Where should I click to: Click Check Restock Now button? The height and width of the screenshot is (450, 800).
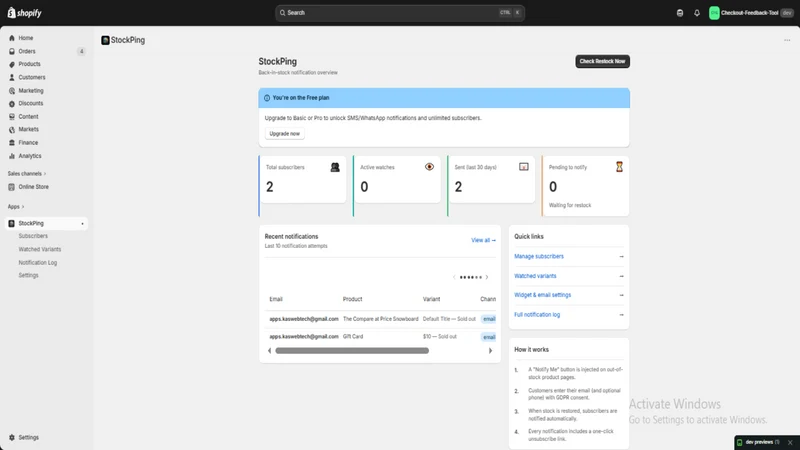603,61
